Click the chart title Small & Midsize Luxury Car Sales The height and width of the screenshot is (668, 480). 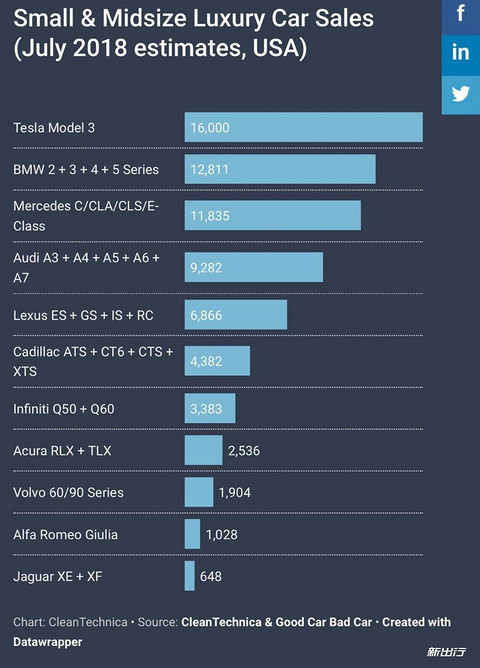click(193, 19)
